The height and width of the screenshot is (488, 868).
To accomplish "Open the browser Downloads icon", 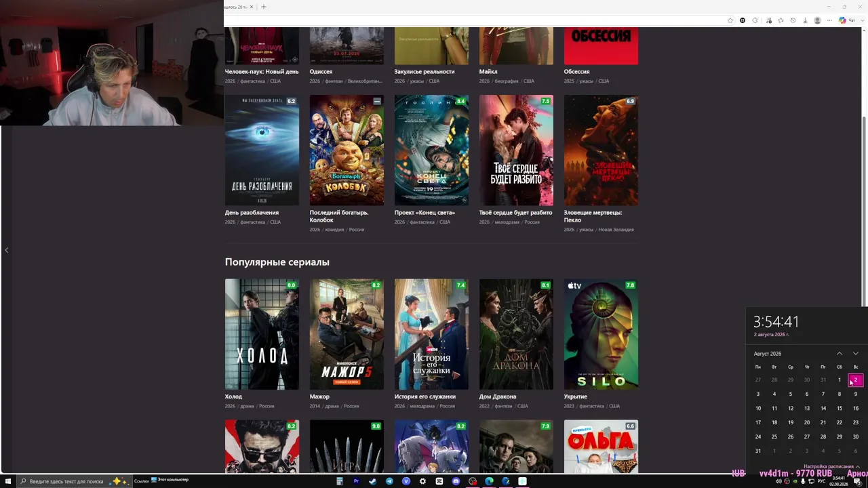I will [806, 20].
